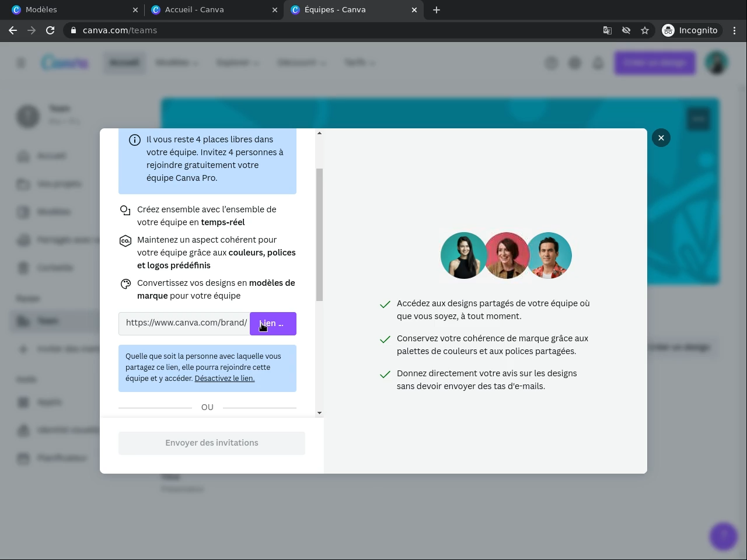Click the brand hexagon icon beside "Maintenez un aspect"

pyautogui.click(x=125, y=241)
